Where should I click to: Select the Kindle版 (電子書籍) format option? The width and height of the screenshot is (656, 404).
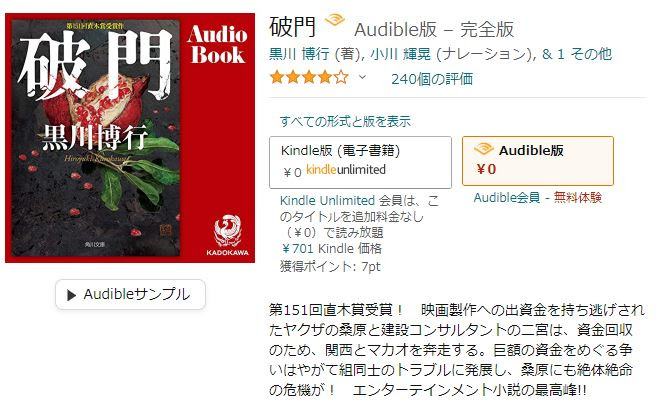[360, 162]
